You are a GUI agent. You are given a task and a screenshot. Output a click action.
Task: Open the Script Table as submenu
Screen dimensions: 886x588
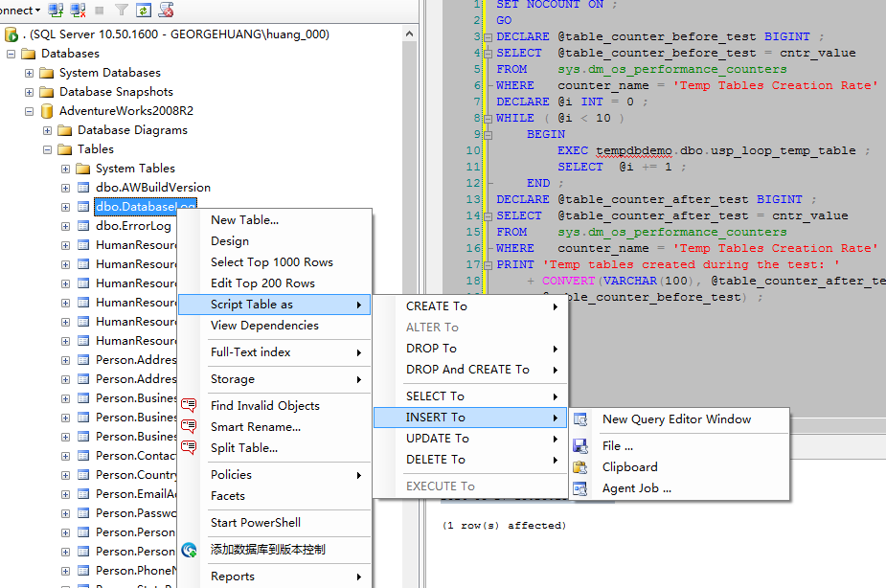coord(275,305)
